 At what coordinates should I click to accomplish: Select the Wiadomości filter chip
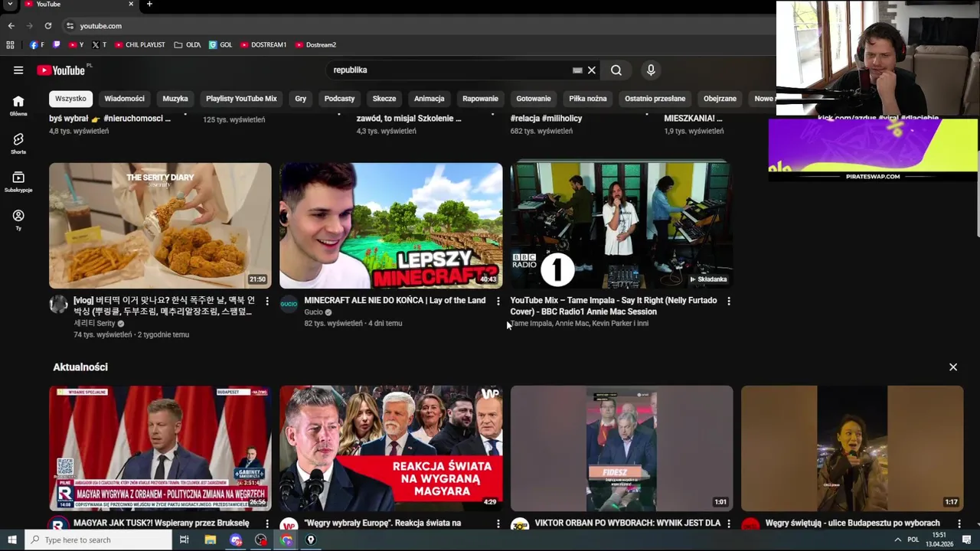125,99
